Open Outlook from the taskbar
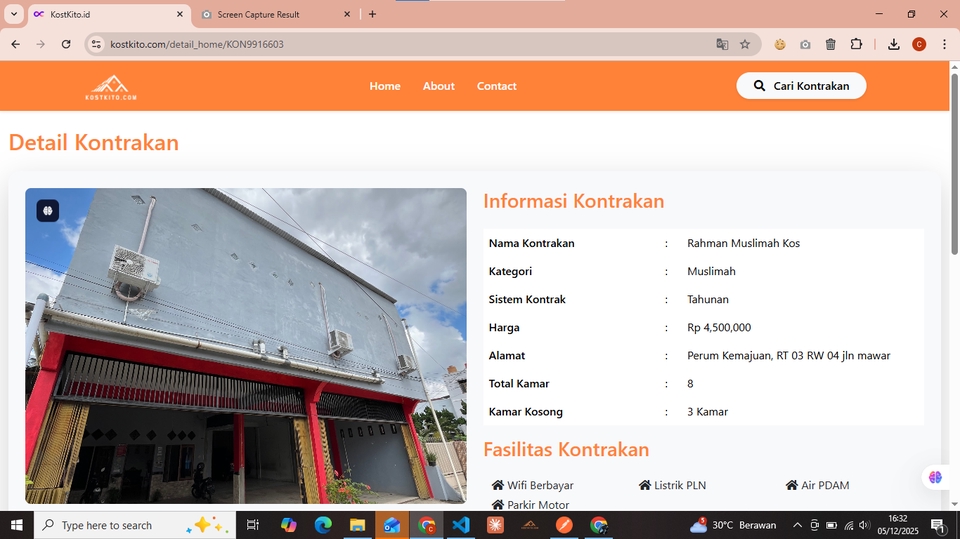 pyautogui.click(x=392, y=525)
